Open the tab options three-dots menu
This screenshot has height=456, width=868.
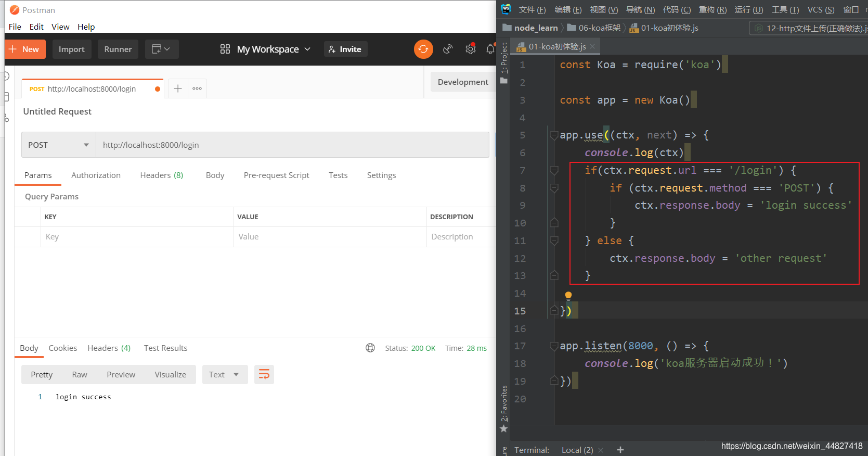click(x=197, y=88)
